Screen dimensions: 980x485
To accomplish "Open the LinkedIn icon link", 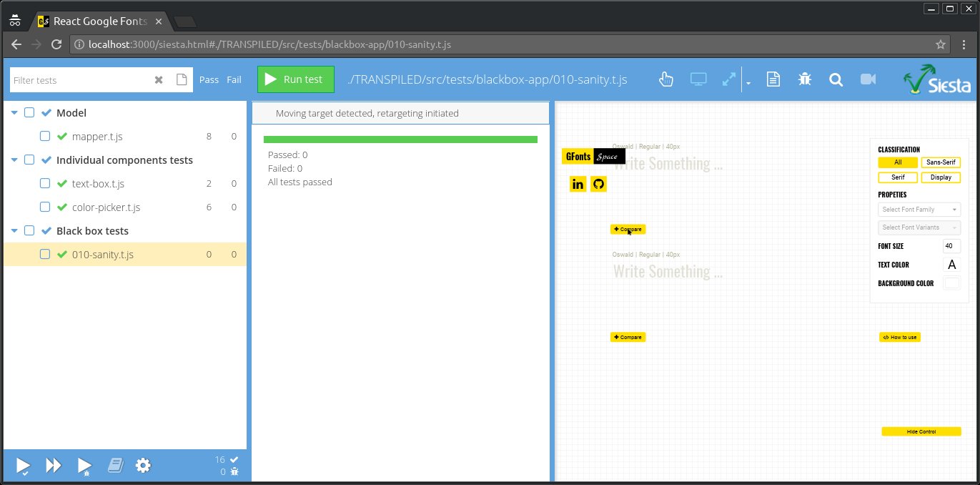I will click(x=578, y=185).
